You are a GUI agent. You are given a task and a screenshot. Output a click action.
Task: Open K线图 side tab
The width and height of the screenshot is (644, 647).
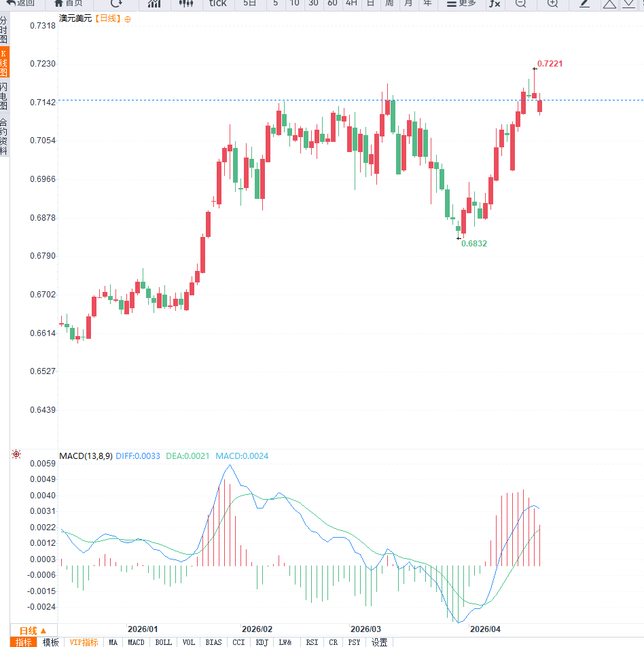3,62
